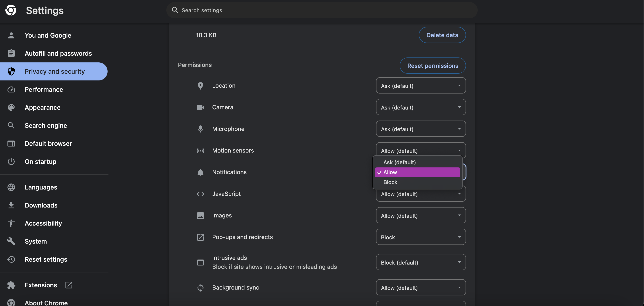The height and width of the screenshot is (306, 644).
Task: Click the Reset permissions button
Action: 432,66
